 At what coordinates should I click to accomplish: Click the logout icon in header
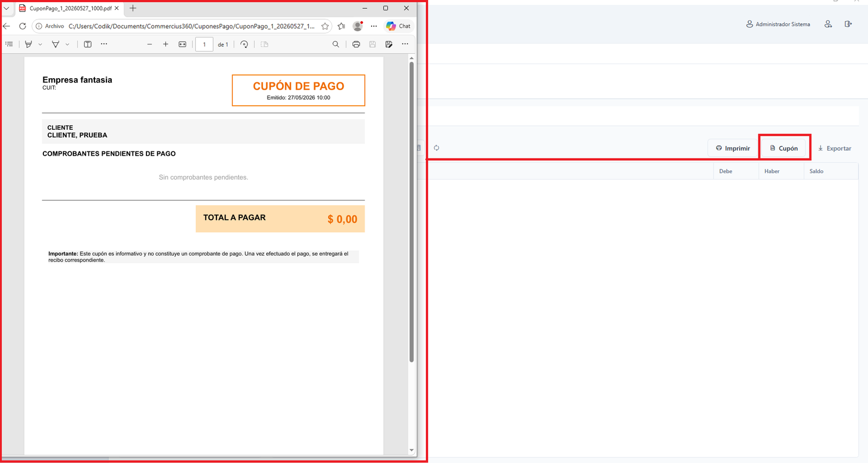coord(848,24)
